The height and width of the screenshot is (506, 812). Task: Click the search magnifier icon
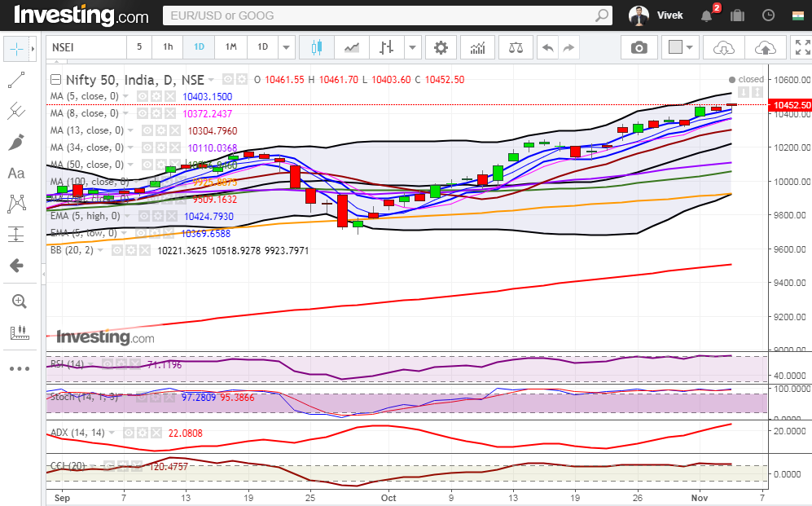coord(601,15)
